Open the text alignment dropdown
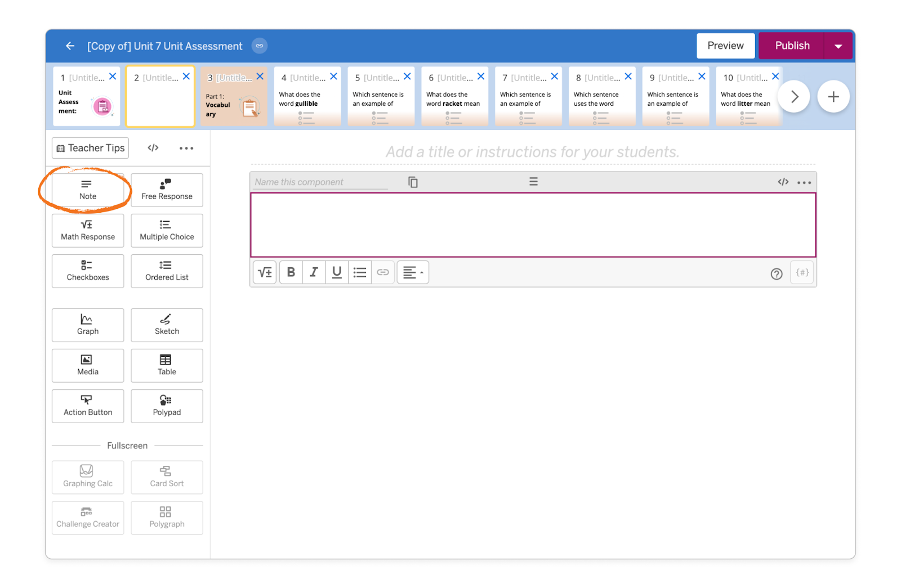 point(413,272)
